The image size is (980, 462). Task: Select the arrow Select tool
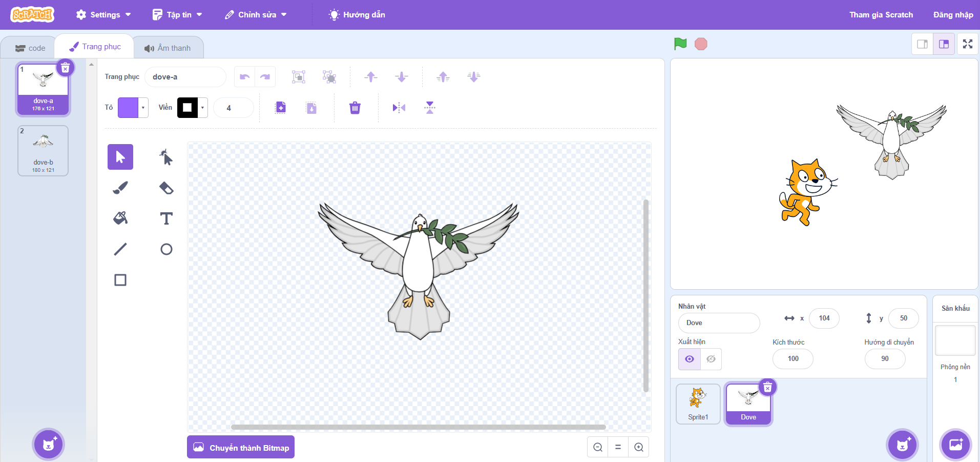[x=120, y=157]
